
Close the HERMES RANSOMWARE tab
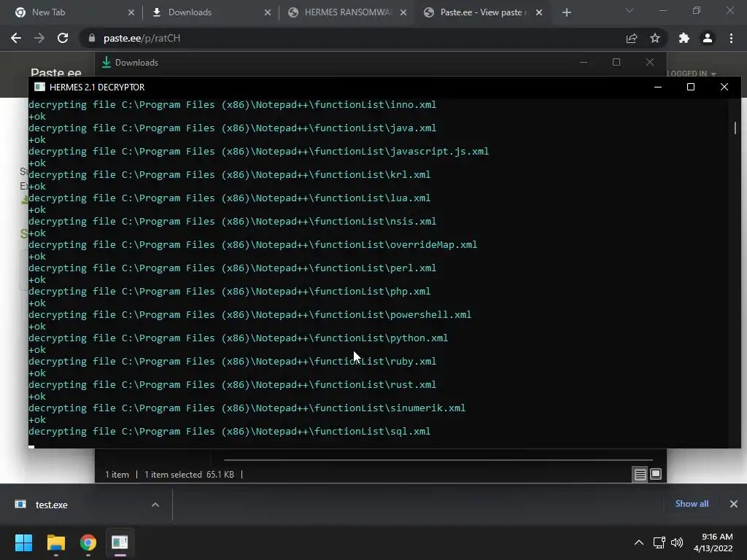(403, 13)
